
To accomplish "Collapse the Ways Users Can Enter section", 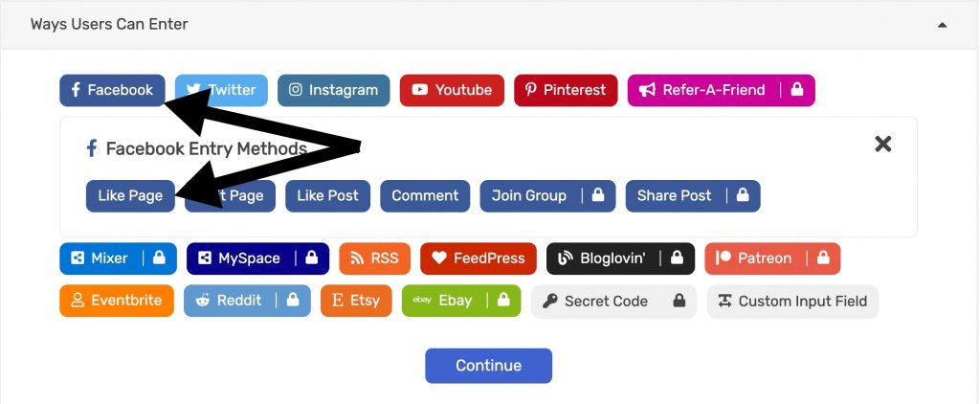I will 942,25.
